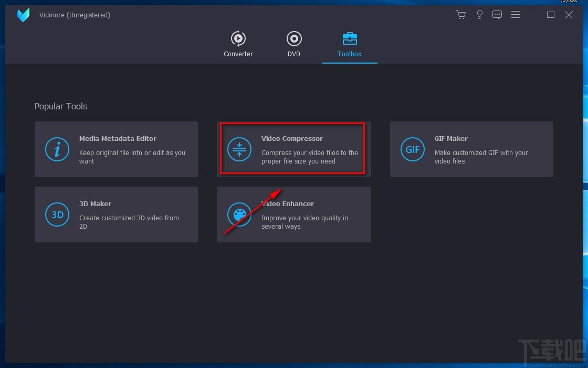588x368 pixels.
Task: Open the hamburger menu icon
Action: 516,15
